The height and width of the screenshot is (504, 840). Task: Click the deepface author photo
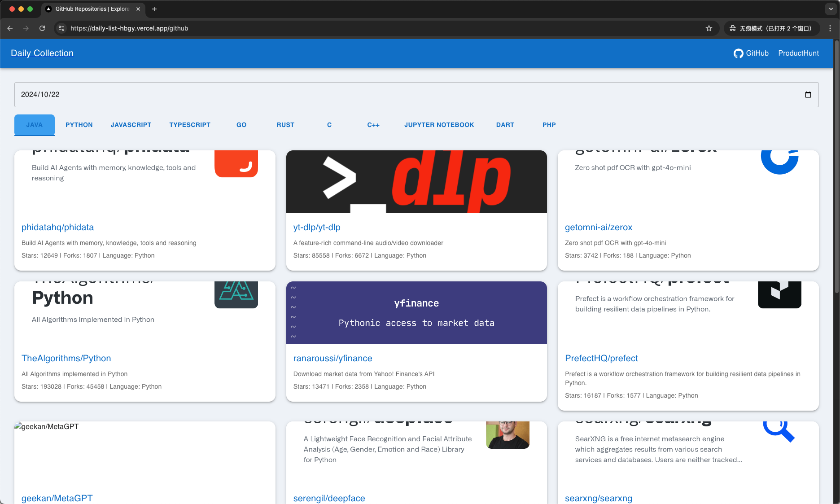tap(507, 435)
